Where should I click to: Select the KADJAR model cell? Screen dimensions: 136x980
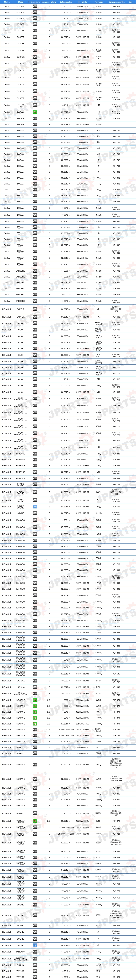(21, 514)
